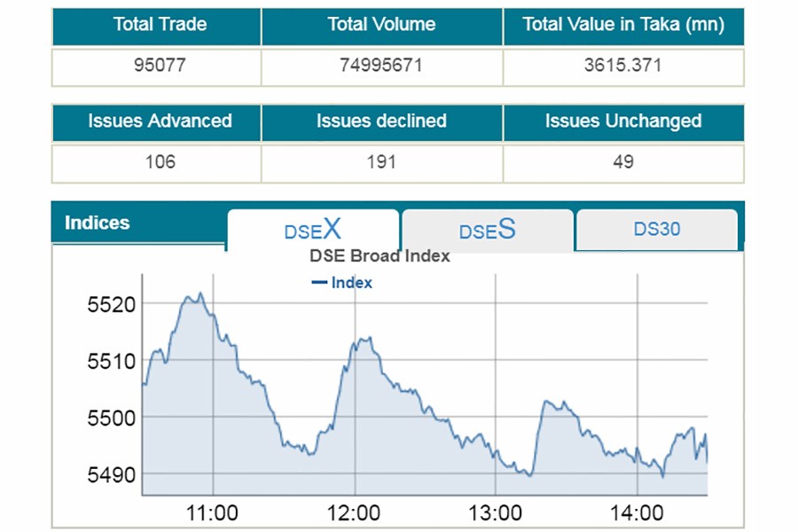Switch to the DSEX index tab

click(312, 231)
